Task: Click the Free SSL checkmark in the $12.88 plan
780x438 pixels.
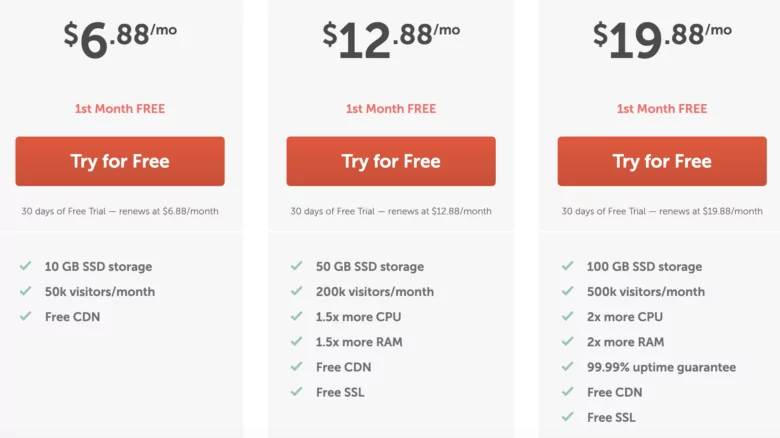Action: point(296,392)
